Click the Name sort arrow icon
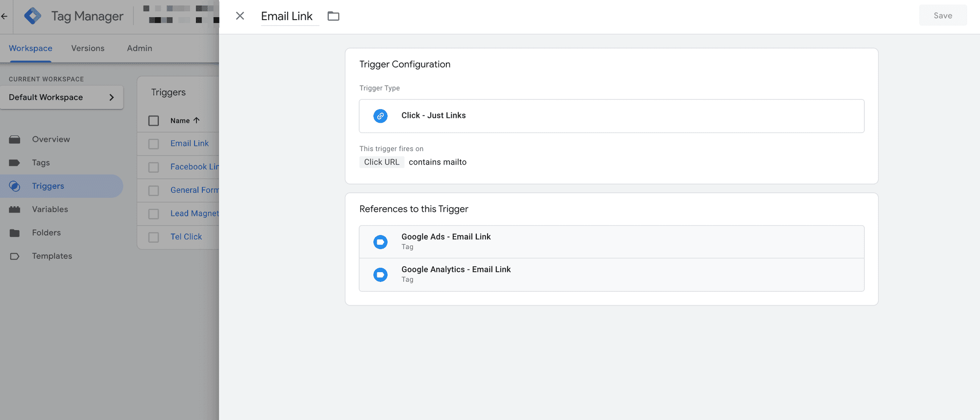 (196, 120)
